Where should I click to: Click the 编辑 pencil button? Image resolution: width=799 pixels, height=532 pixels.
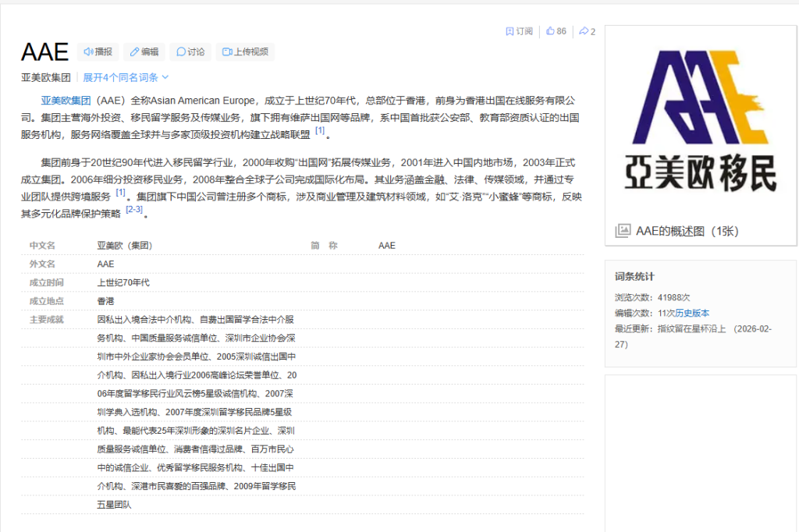coord(144,52)
